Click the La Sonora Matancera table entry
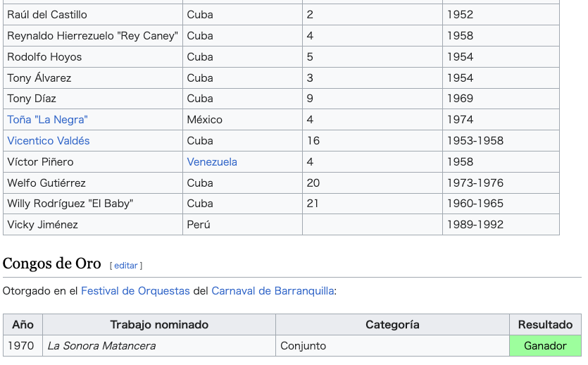 tap(101, 345)
